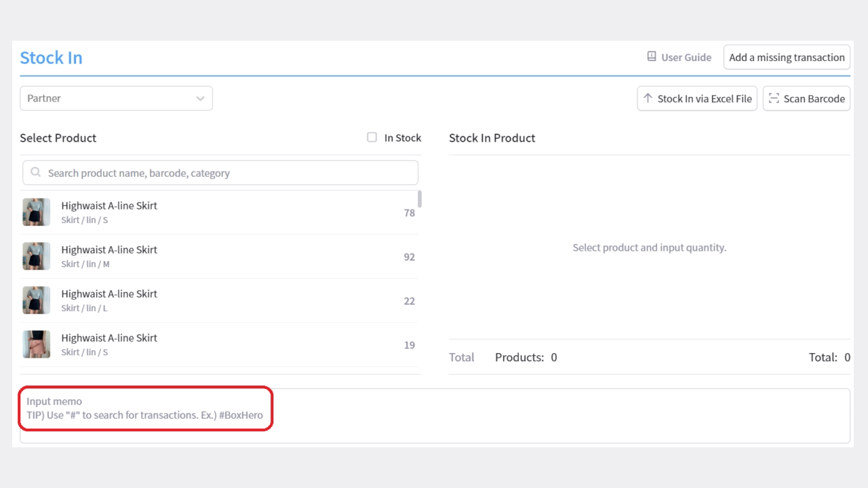
Task: Open the User Guide book icon
Action: pyautogui.click(x=652, y=57)
